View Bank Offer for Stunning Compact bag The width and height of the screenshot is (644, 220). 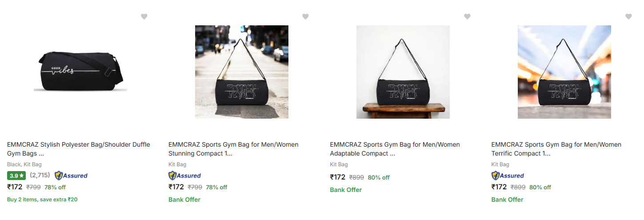point(184,200)
